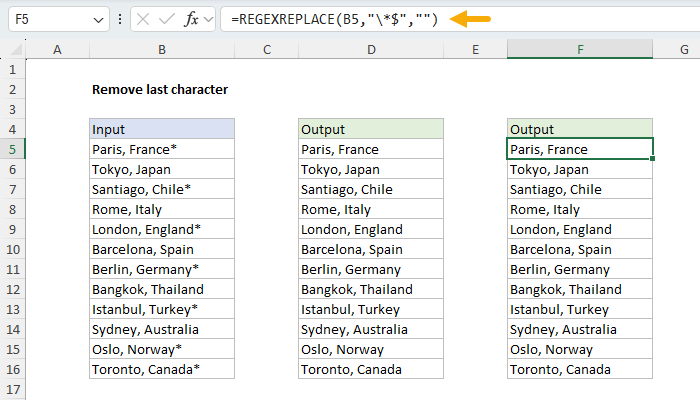
Task: Select 'Paris, France' in column D
Action: click(x=371, y=150)
